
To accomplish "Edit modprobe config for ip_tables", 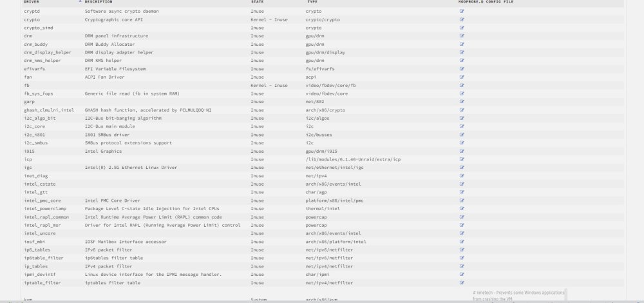I will 462,266.
